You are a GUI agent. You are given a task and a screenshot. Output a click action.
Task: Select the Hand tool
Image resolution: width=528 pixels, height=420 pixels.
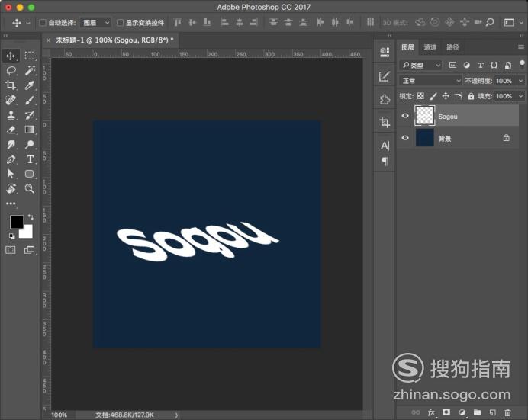tap(11, 188)
